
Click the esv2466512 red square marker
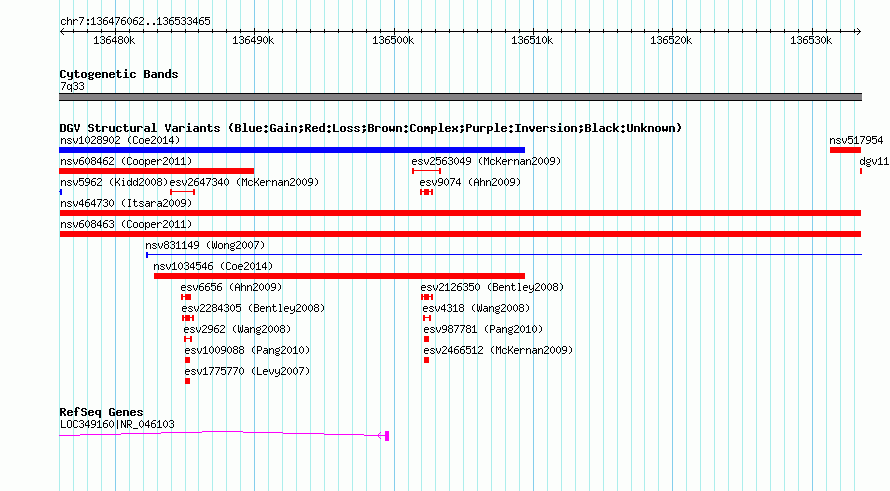pyautogui.click(x=426, y=360)
